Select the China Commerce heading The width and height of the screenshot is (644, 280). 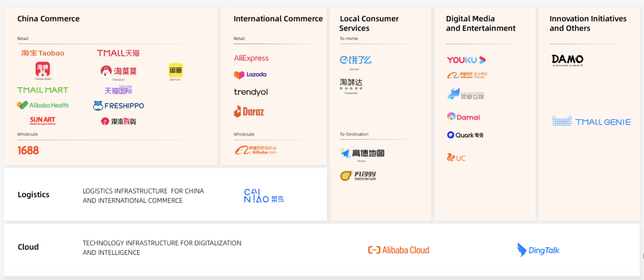point(48,19)
